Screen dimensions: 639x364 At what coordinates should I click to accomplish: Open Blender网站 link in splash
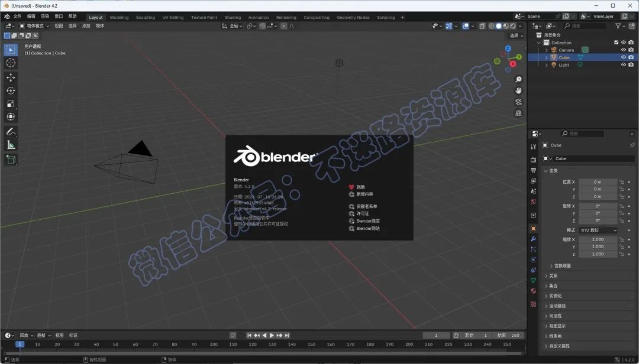pos(364,229)
